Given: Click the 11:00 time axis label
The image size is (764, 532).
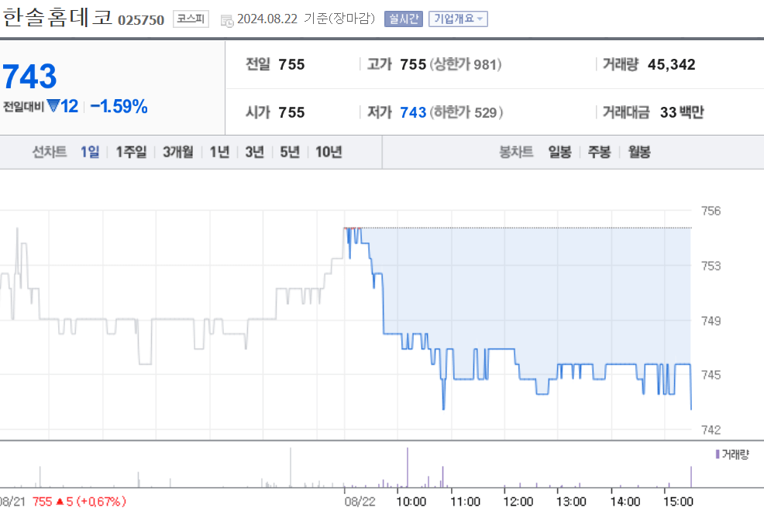Looking at the screenshot, I should pos(465,502).
